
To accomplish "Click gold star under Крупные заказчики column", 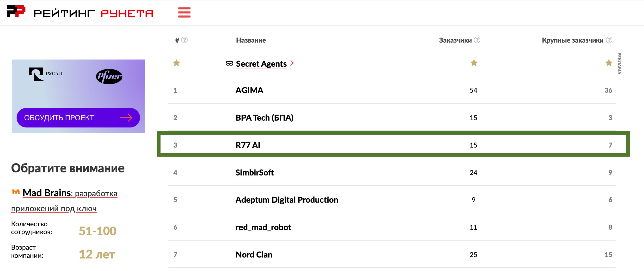I will [x=609, y=63].
